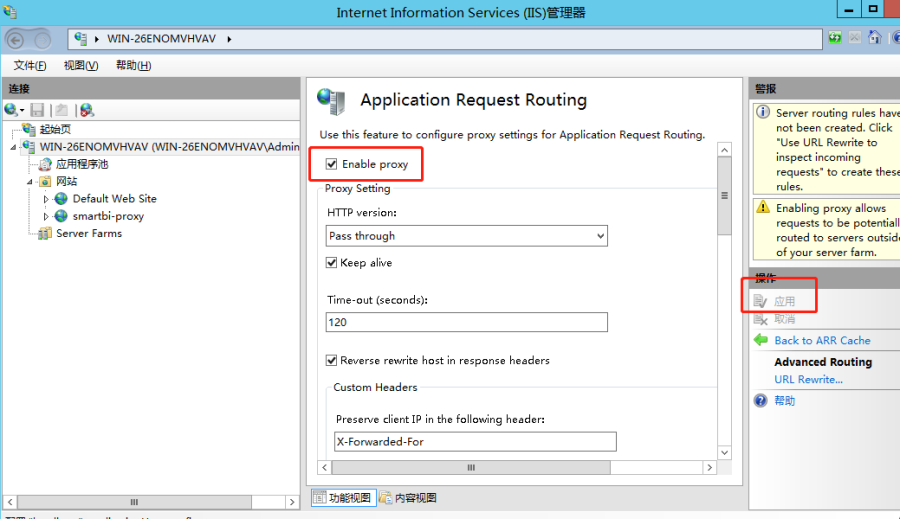Click the settings pane scroll left arrow
This screenshot has width=900, height=519.
(x=324, y=467)
